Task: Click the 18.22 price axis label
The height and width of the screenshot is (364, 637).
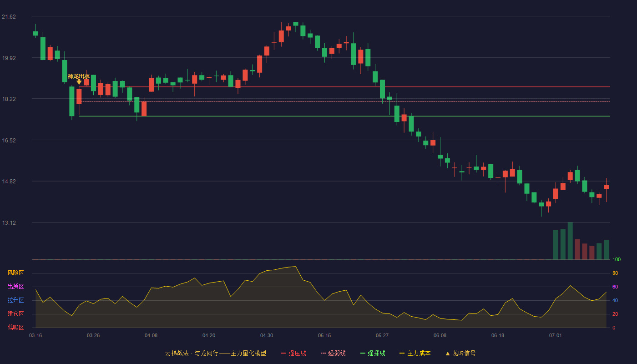Action: [x=9, y=99]
